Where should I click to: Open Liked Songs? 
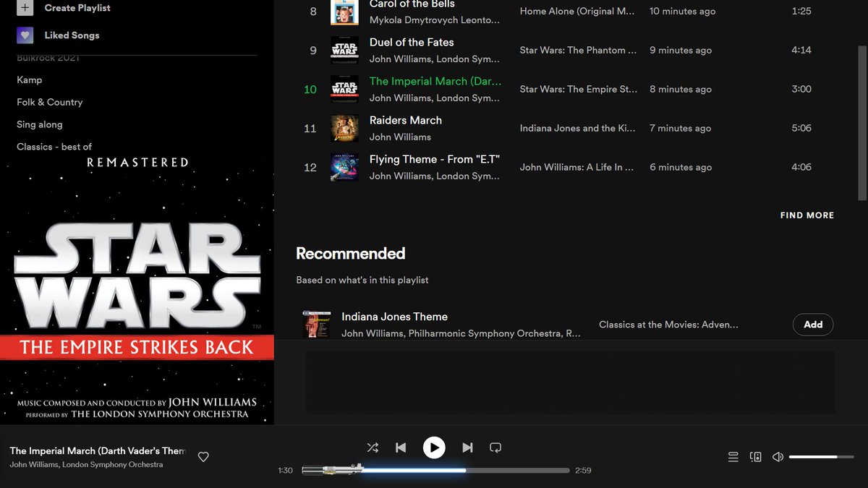tap(72, 35)
